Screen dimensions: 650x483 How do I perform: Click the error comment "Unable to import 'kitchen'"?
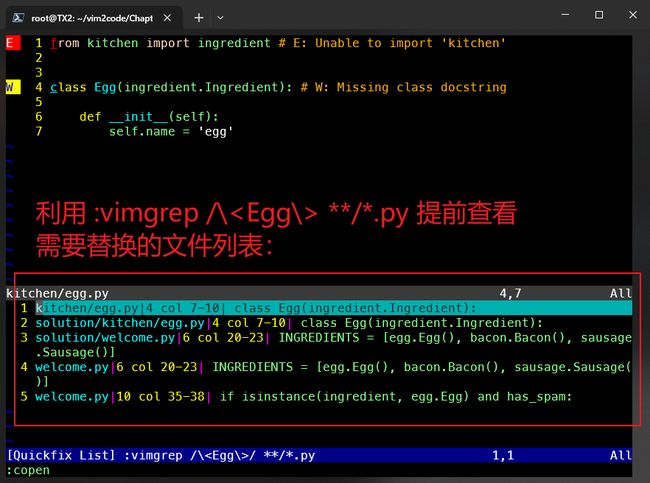410,43
